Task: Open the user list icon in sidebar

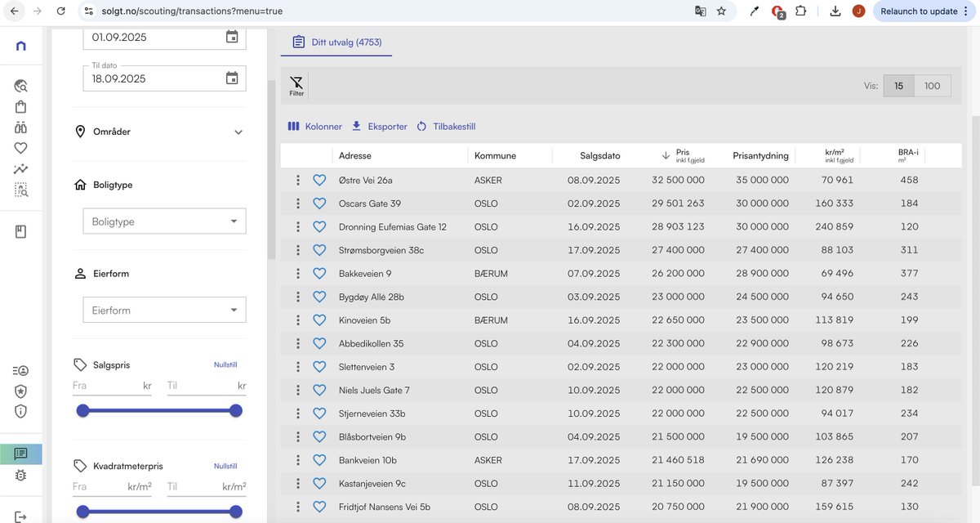Action: [x=21, y=370]
